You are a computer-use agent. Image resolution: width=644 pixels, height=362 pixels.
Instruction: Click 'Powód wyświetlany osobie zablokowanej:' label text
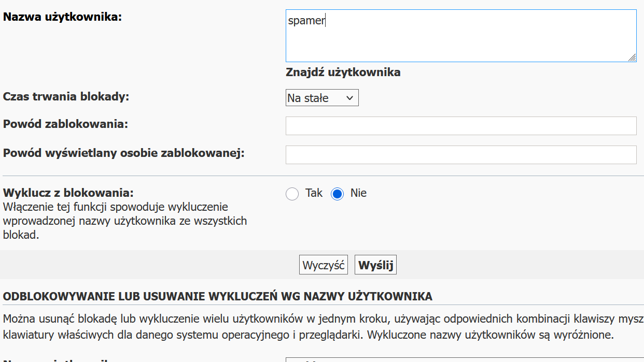[123, 153]
